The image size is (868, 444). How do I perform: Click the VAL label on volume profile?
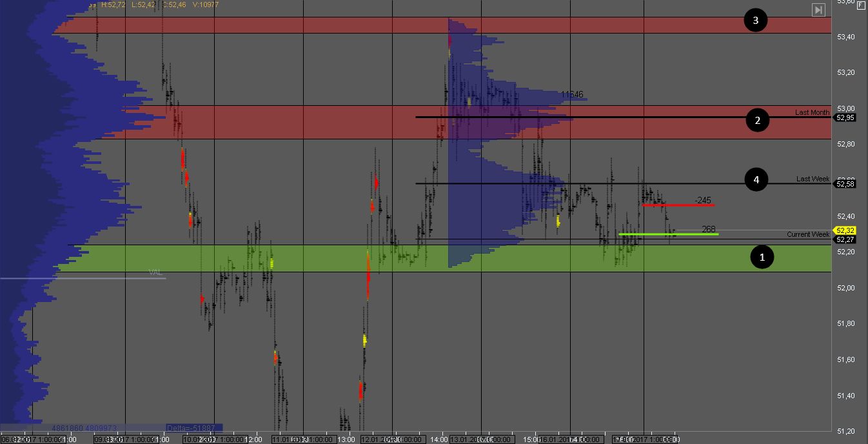coord(155,272)
